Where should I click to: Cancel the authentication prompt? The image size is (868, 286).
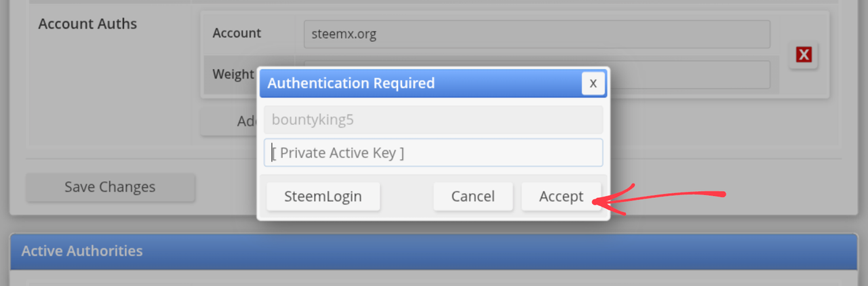pyautogui.click(x=473, y=197)
